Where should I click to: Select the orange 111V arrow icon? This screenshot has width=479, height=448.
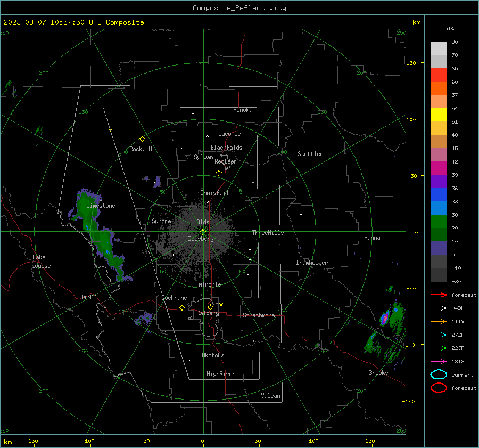coord(439,321)
